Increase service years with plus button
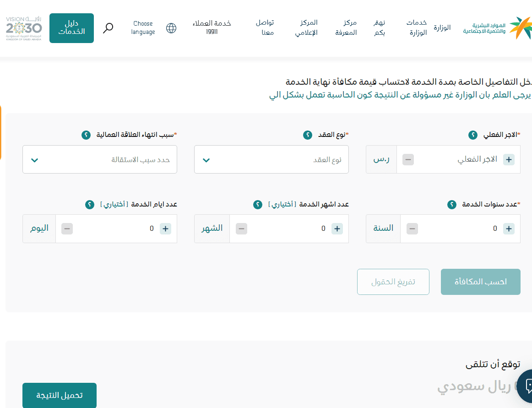 click(x=509, y=229)
